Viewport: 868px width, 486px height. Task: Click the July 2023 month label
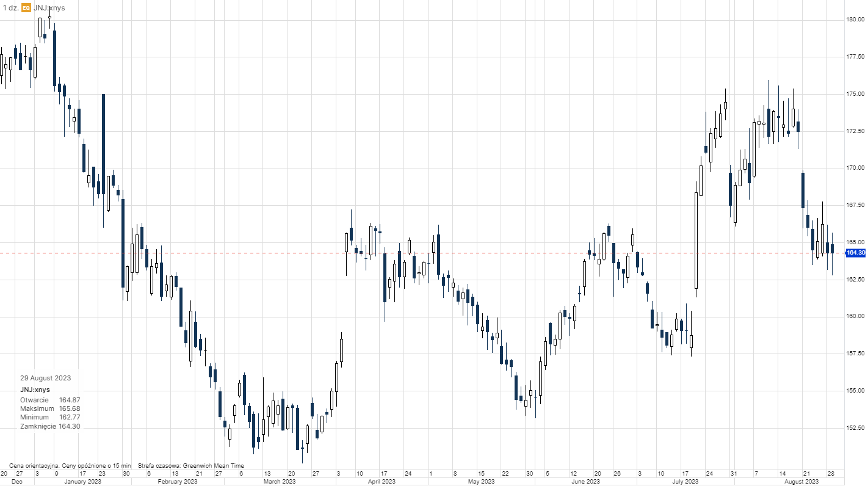point(685,482)
